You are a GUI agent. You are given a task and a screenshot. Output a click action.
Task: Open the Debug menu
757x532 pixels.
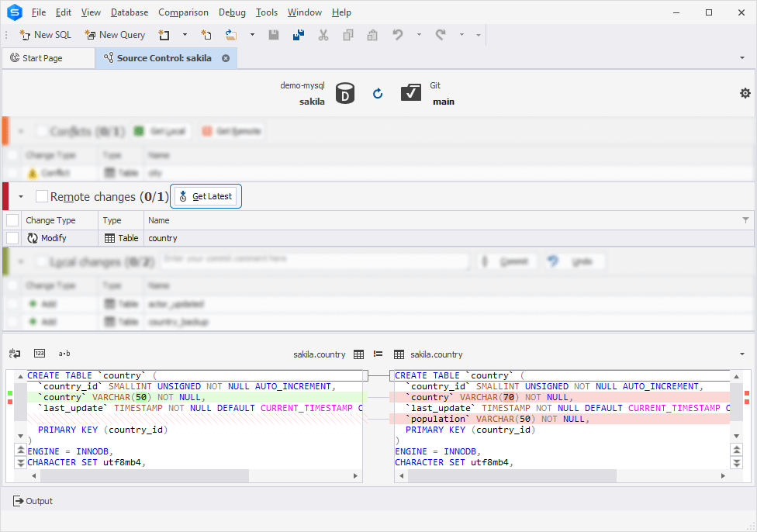pos(232,12)
